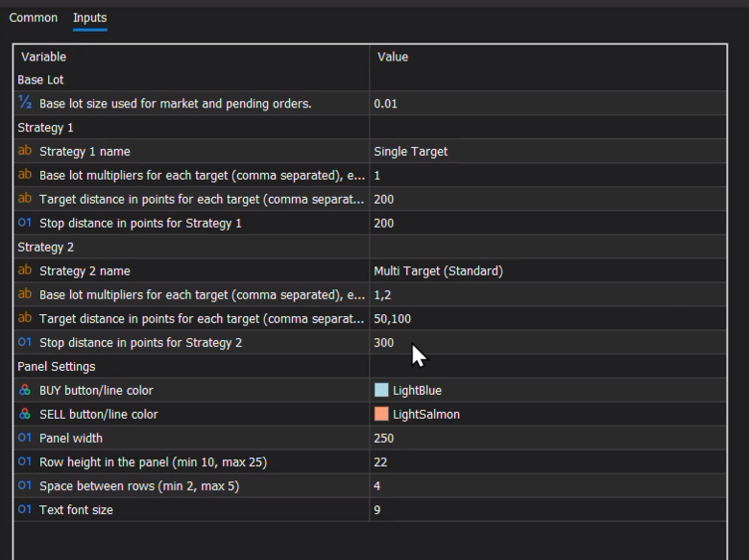
Task: Click the color icon beside BUY button/line color
Action: click(x=25, y=391)
